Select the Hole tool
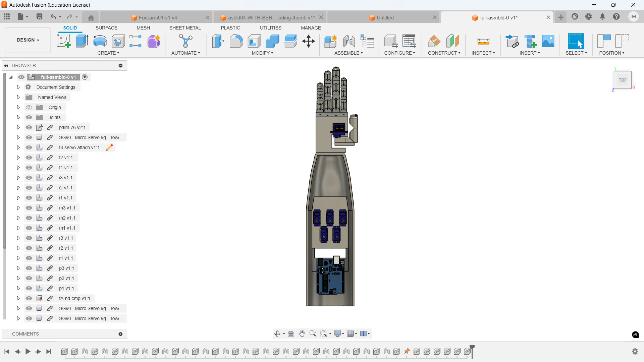 (118, 41)
